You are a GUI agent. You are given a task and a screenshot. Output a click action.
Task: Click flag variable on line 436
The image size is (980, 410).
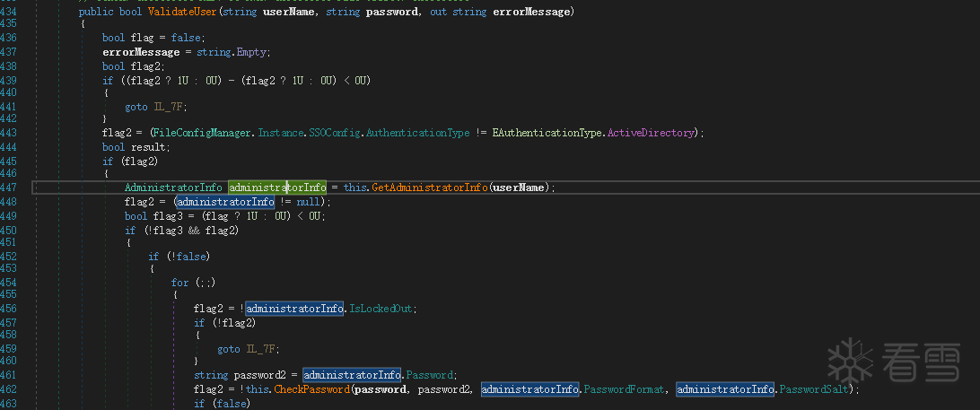[142, 38]
